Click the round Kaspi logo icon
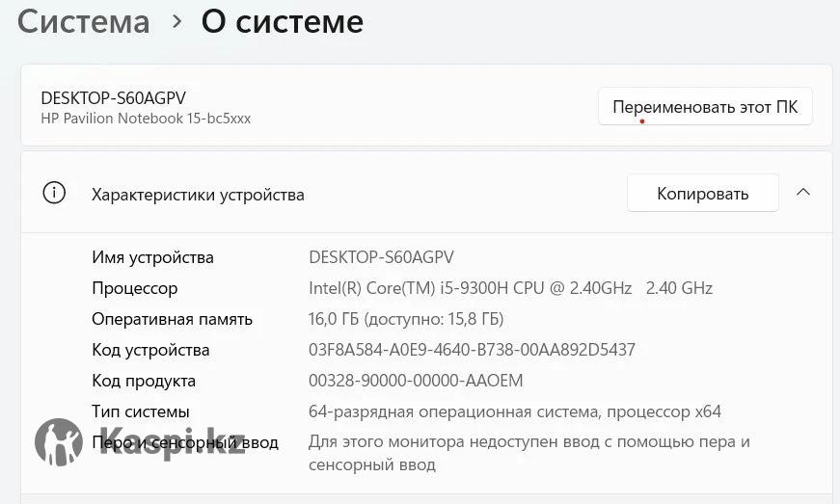 (59, 442)
